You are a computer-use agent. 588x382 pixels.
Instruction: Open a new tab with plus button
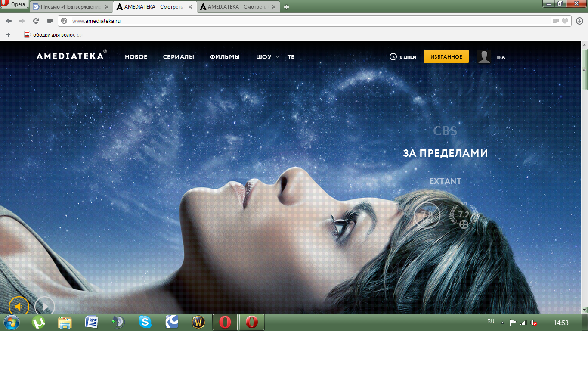(287, 7)
